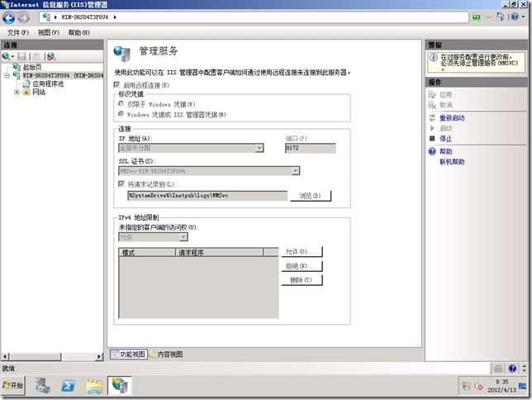Open Server Manager from the taskbar

(43, 386)
